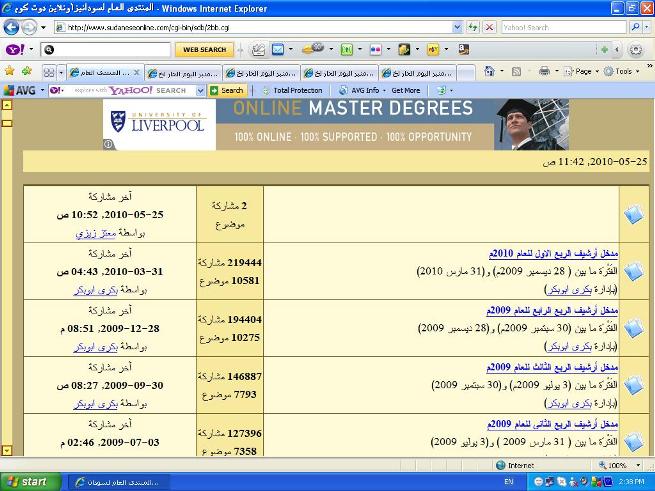Close the active tab with its X
Screen dimensions: 655x491
137,72
